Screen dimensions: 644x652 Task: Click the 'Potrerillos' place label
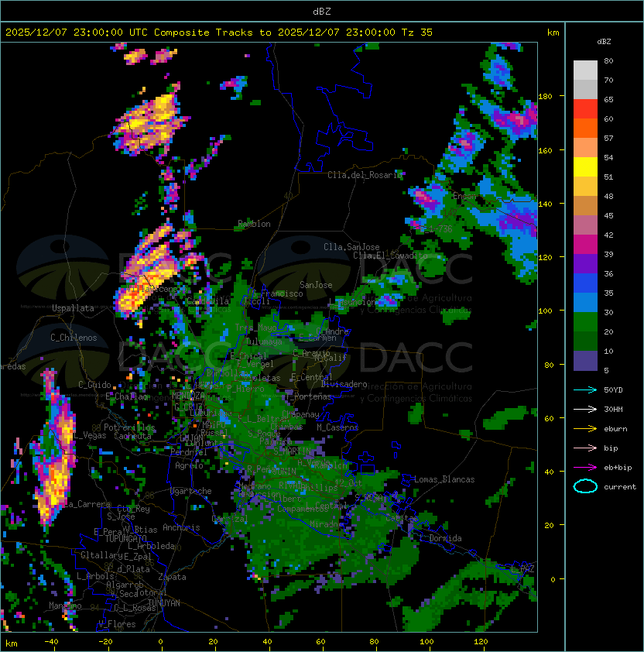click(129, 427)
